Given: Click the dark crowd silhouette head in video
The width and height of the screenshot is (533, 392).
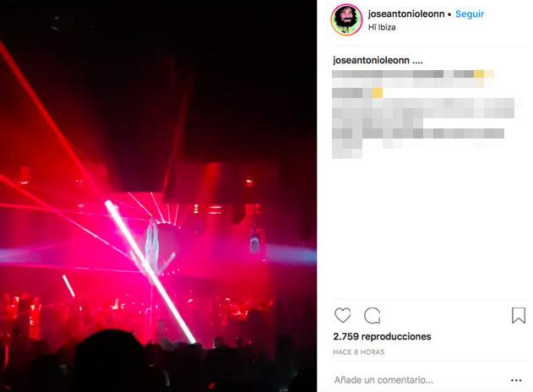Looking at the screenshot, I should tap(109, 359).
